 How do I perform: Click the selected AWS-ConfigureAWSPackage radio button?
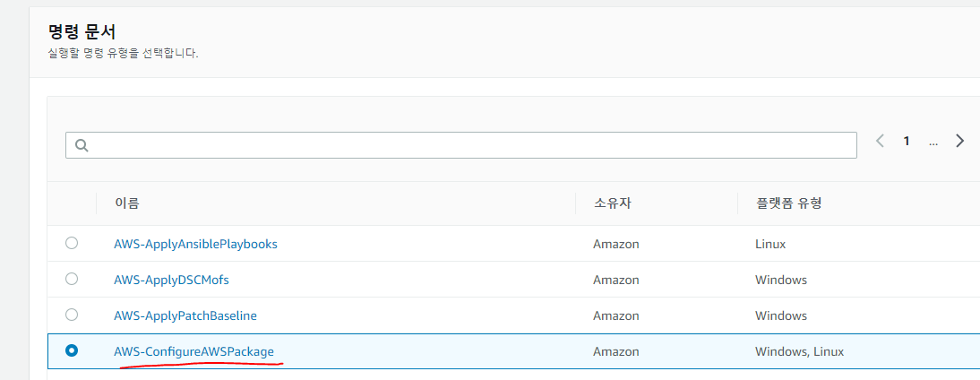(72, 351)
